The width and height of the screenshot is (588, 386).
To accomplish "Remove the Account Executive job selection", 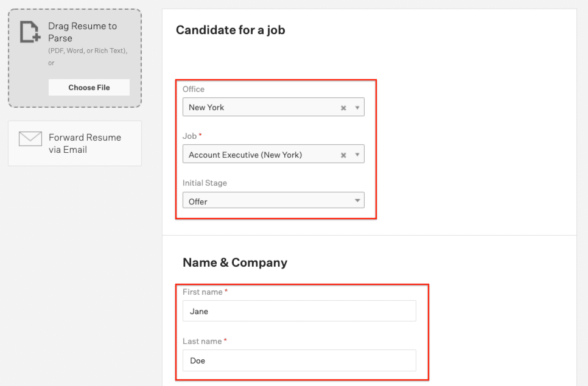I will 343,155.
